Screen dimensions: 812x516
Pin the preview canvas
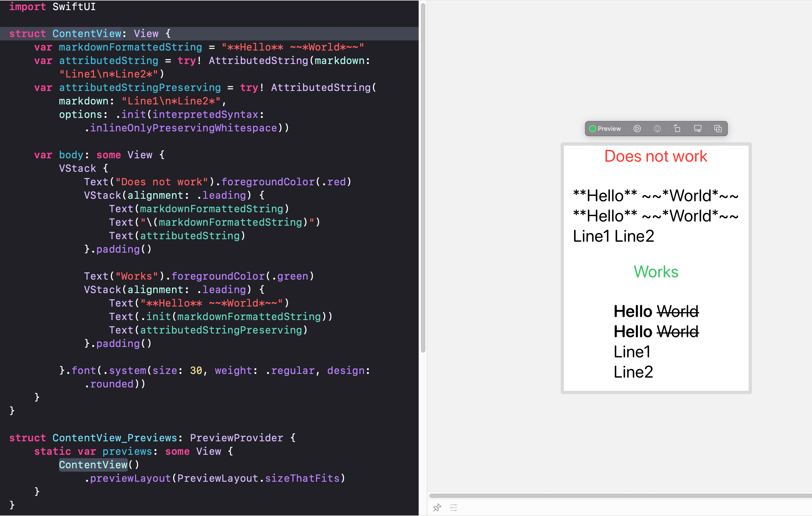[437, 507]
